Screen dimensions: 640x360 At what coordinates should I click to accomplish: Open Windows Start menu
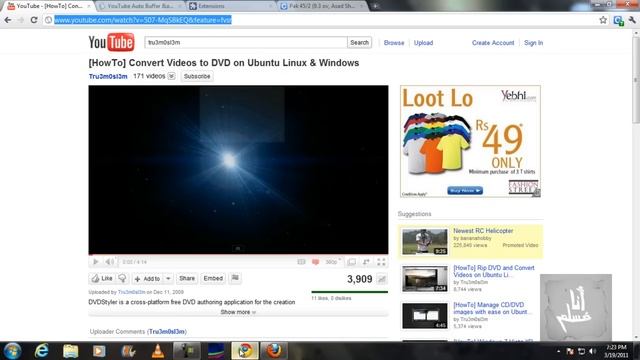12,351
